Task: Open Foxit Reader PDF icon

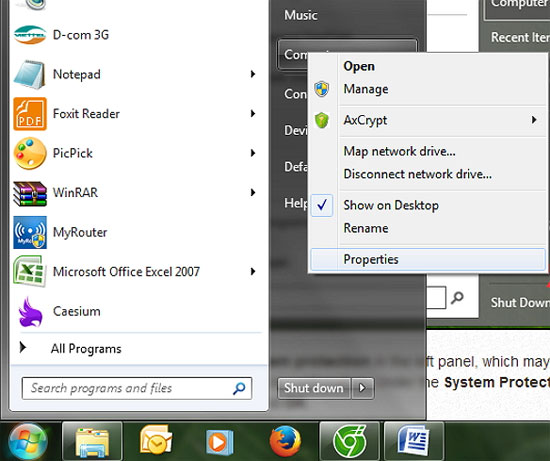Action: (30, 114)
